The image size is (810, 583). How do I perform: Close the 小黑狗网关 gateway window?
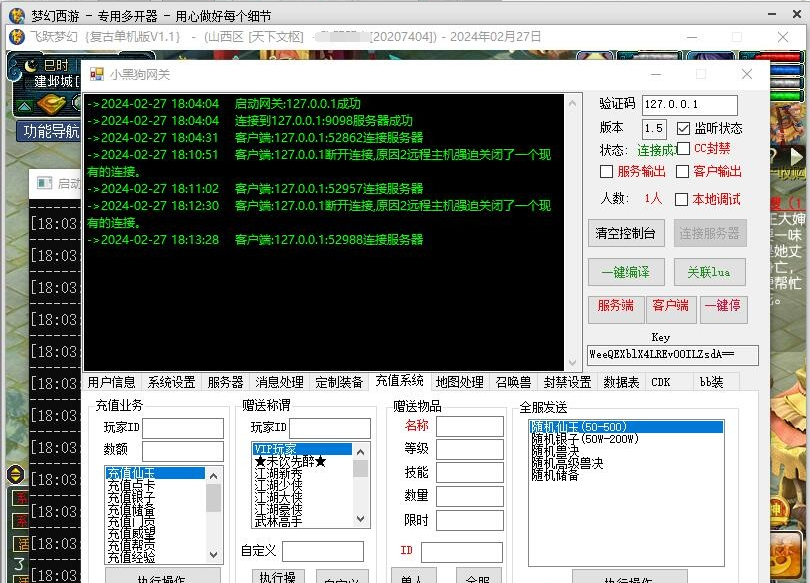(x=747, y=74)
